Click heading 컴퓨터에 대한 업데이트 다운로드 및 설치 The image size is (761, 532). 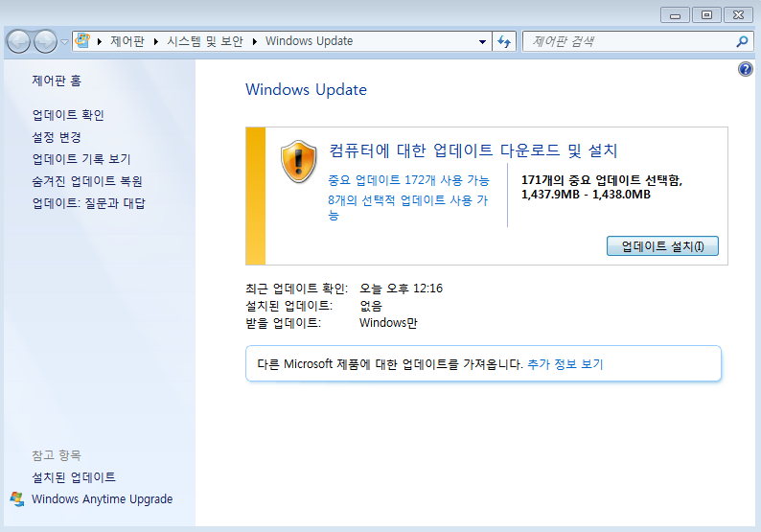coord(473,150)
